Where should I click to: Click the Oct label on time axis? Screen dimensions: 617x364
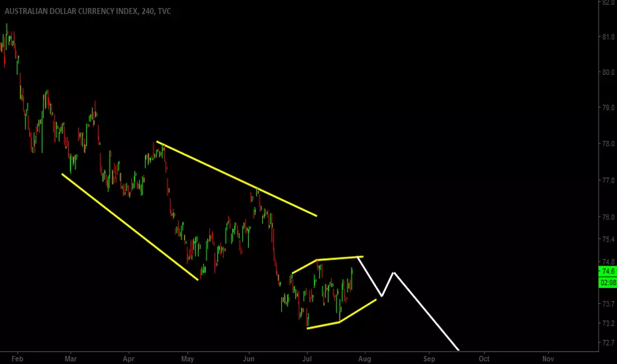pyautogui.click(x=484, y=359)
